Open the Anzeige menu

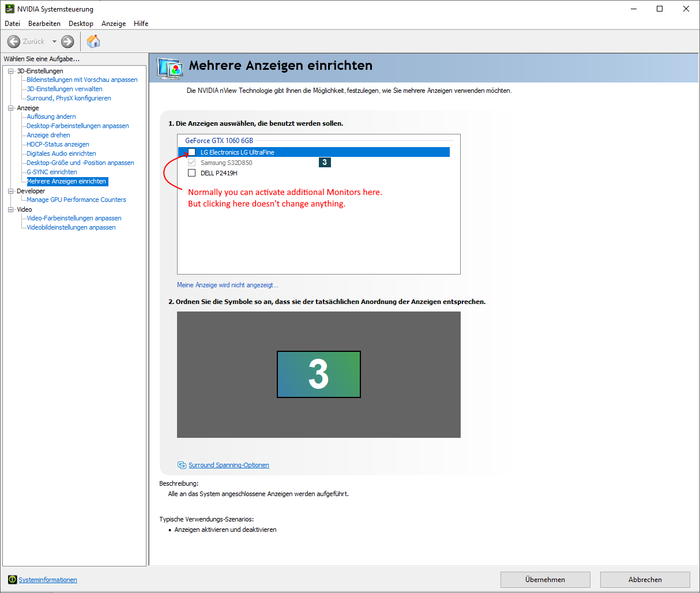[114, 24]
